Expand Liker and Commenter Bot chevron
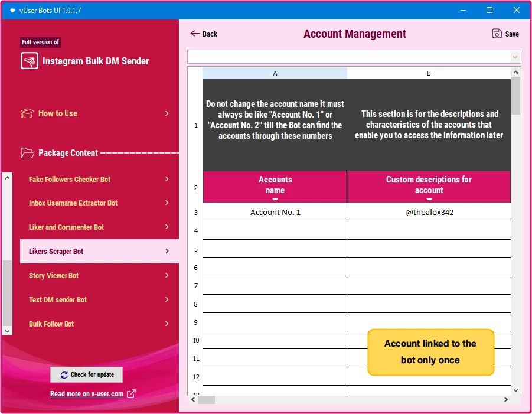The width and height of the screenshot is (532, 414). point(167,227)
